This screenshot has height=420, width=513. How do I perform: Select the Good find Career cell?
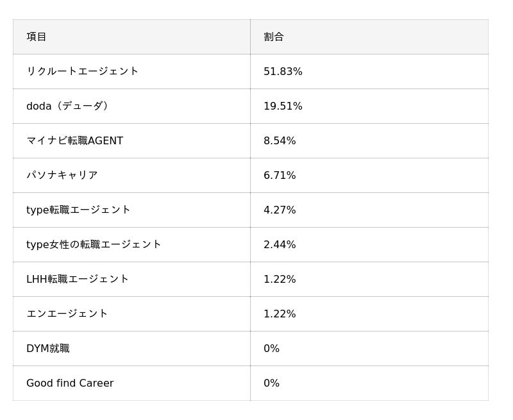click(x=70, y=383)
